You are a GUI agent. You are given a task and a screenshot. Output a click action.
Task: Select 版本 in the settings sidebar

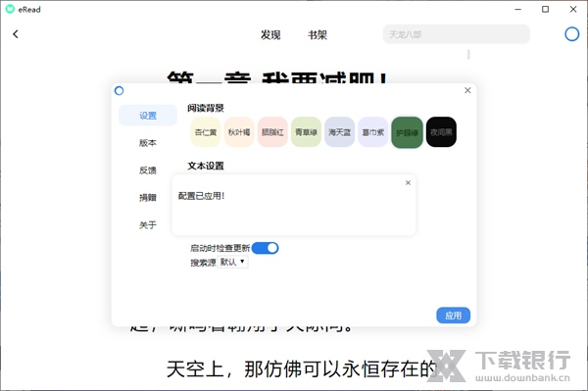point(148,143)
